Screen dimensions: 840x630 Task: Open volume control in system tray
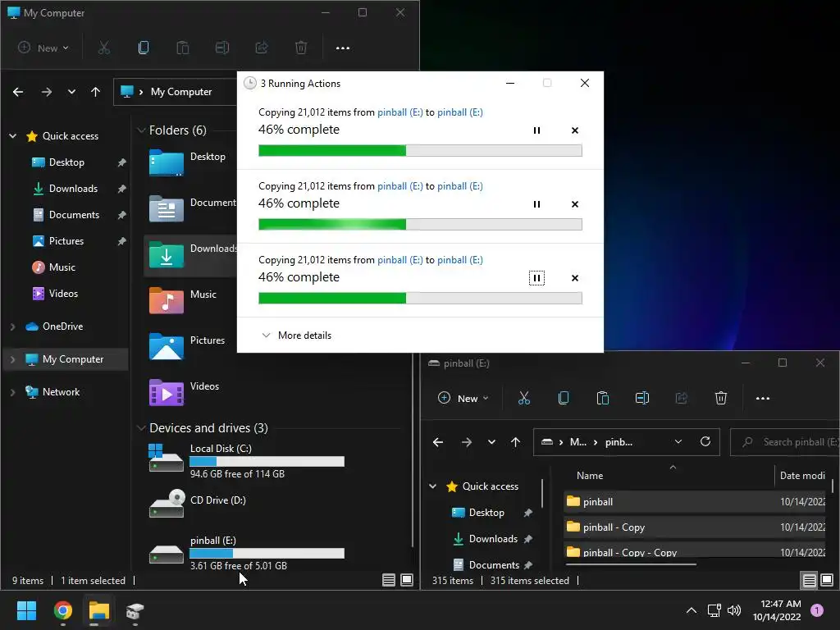click(734, 610)
